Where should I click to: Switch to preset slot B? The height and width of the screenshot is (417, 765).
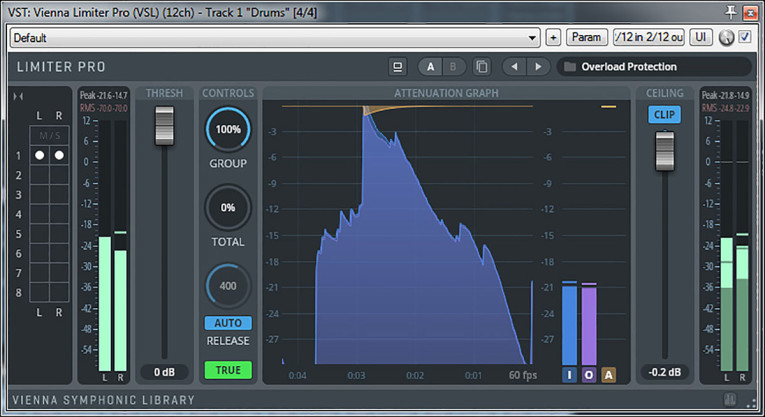(453, 67)
